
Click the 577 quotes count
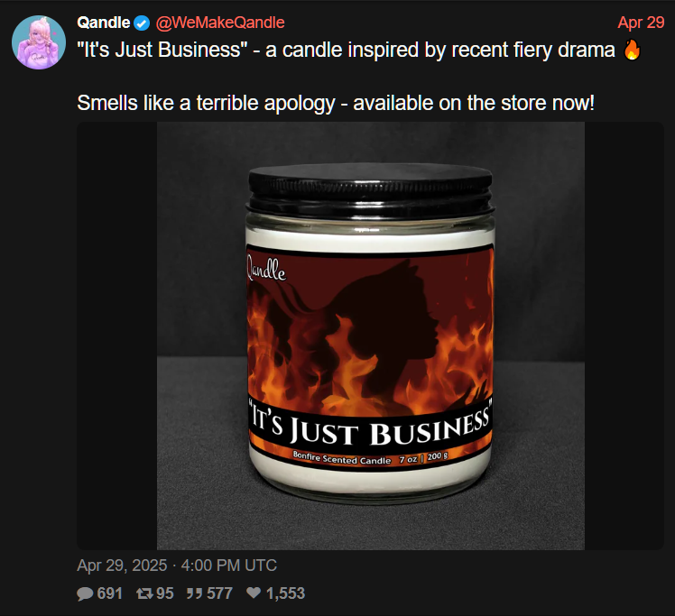coord(219,593)
